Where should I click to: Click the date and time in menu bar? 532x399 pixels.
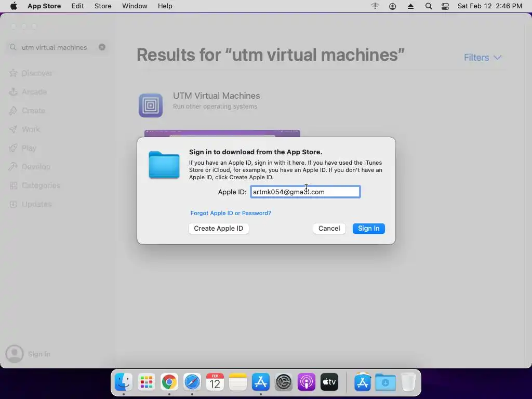[x=489, y=6]
